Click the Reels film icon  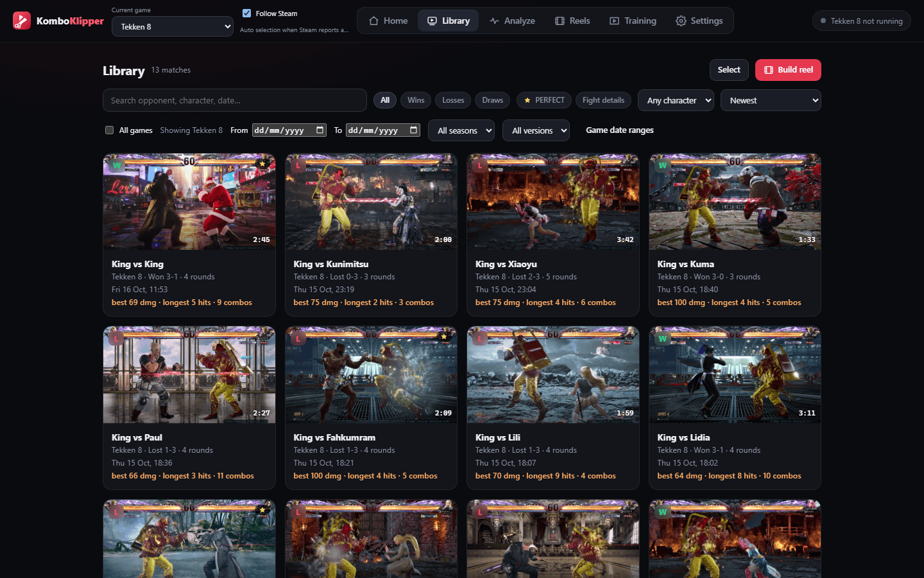pyautogui.click(x=560, y=21)
